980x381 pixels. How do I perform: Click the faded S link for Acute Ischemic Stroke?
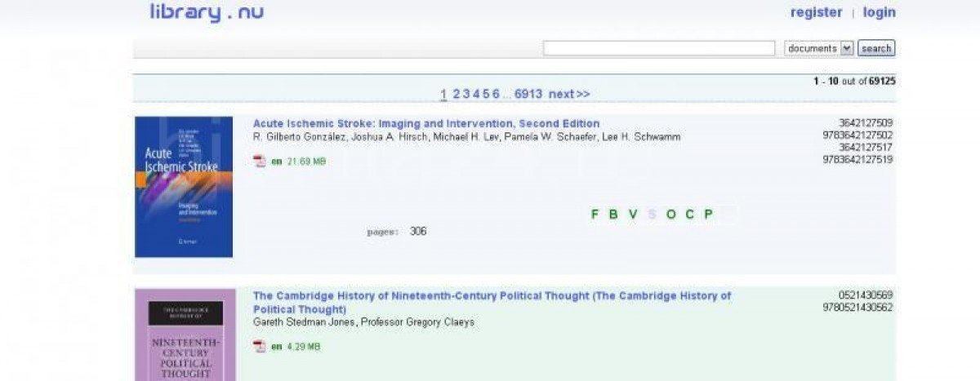[652, 215]
